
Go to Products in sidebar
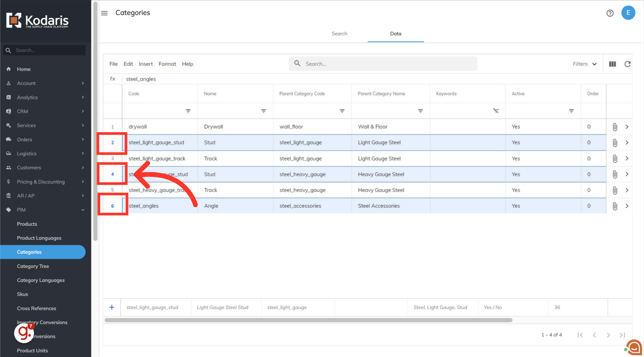[x=27, y=224]
